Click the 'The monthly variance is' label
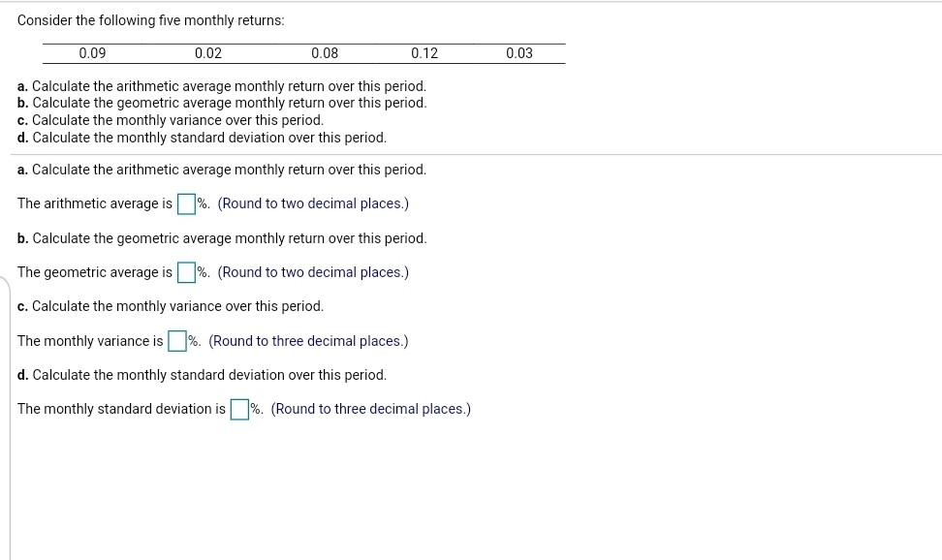This screenshot has width=942, height=560. tap(90, 341)
